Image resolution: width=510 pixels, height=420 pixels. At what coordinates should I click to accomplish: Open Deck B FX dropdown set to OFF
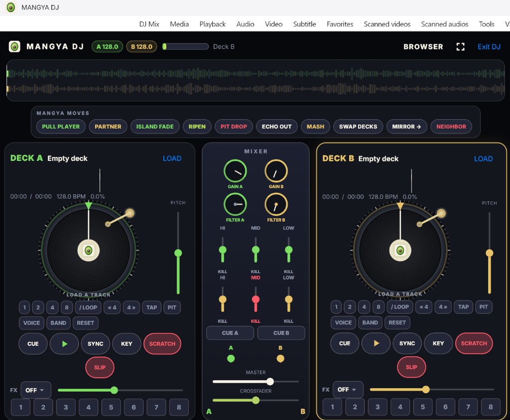pyautogui.click(x=348, y=390)
